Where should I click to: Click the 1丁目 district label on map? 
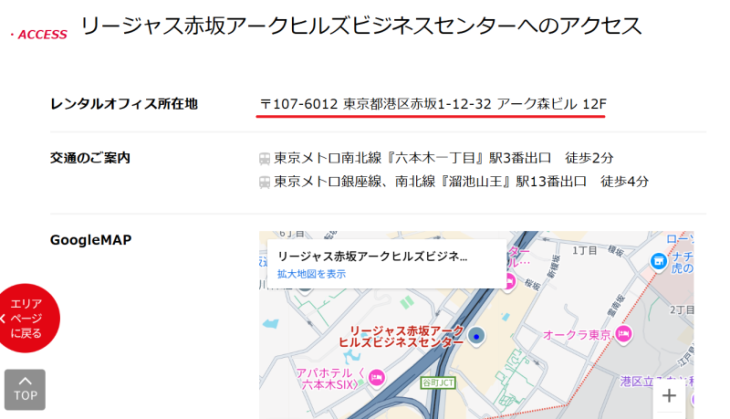coord(584,251)
